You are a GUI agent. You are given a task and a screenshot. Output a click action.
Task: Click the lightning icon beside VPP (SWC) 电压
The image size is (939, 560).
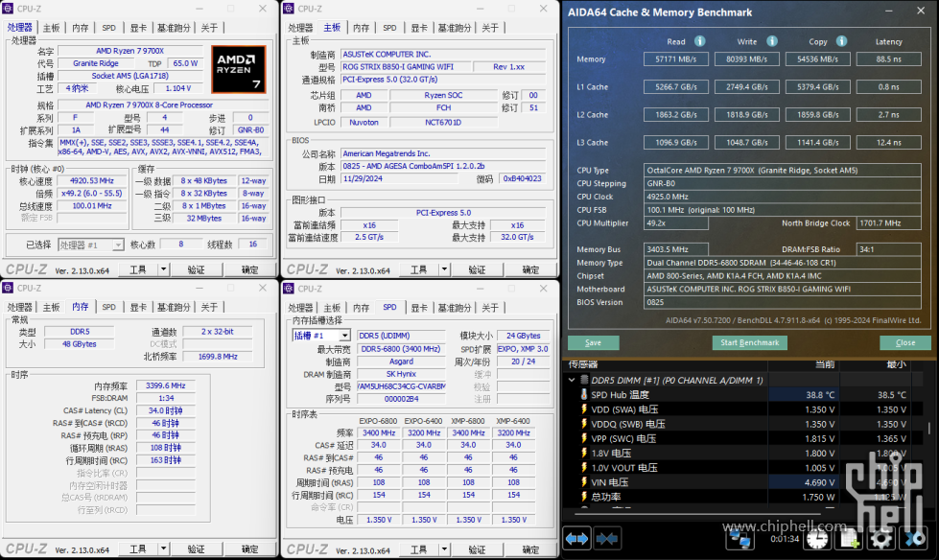pyautogui.click(x=584, y=438)
